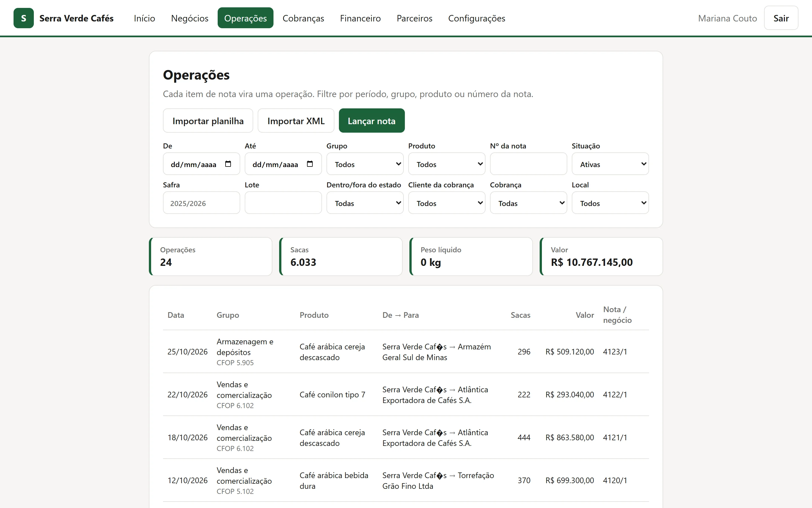Image resolution: width=812 pixels, height=508 pixels.
Task: Click the Data column header
Action: click(176, 315)
